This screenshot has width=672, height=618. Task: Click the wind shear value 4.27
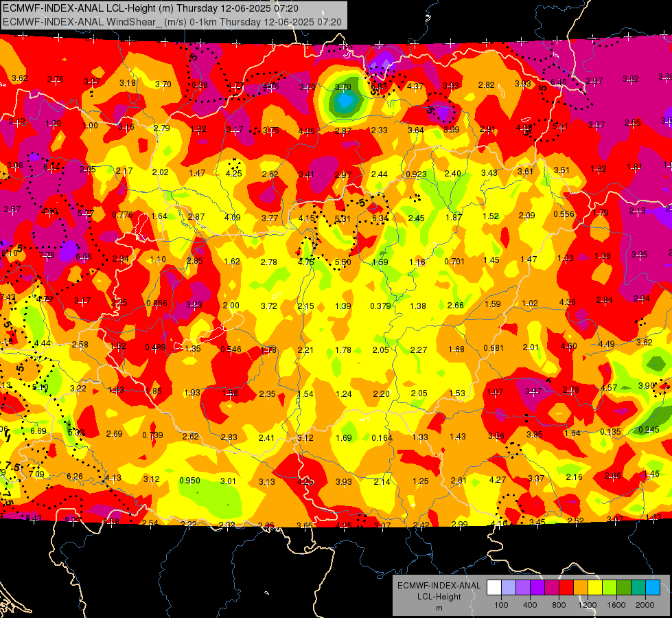498,479
